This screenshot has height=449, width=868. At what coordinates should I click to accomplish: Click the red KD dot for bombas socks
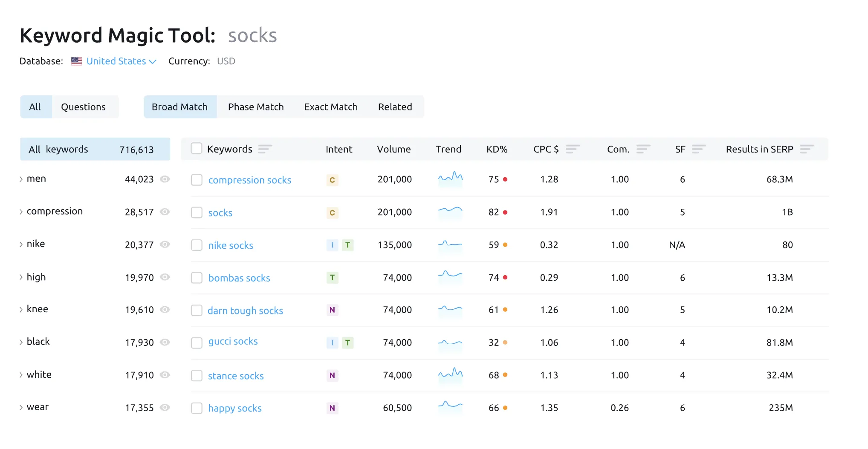click(x=505, y=277)
